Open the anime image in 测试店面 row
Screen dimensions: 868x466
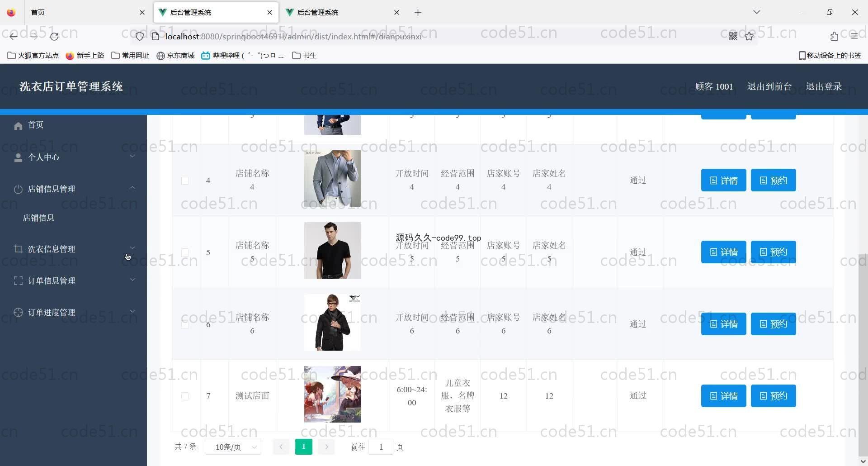(332, 394)
